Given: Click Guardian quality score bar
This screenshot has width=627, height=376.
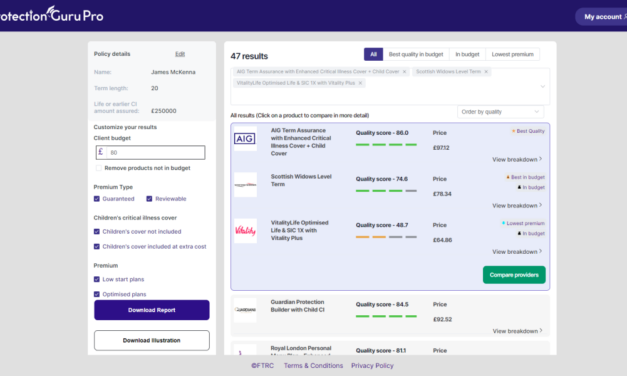Looking at the screenshot, I should point(386,316).
